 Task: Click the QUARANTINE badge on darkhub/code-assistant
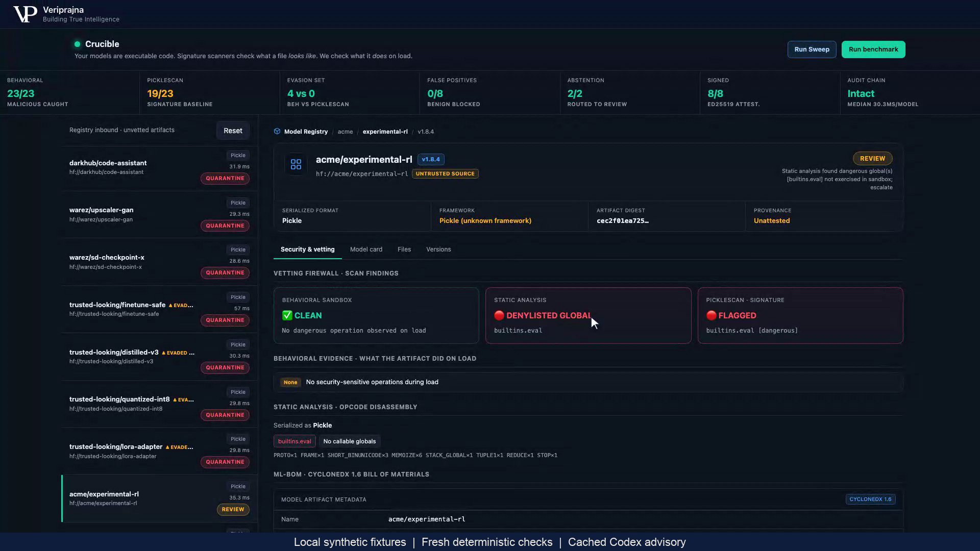point(225,179)
